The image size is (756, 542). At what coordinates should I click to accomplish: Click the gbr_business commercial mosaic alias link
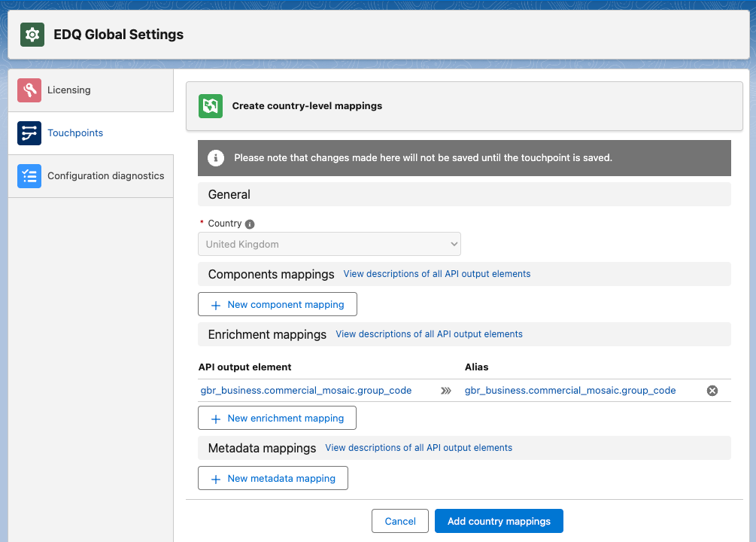coord(569,390)
